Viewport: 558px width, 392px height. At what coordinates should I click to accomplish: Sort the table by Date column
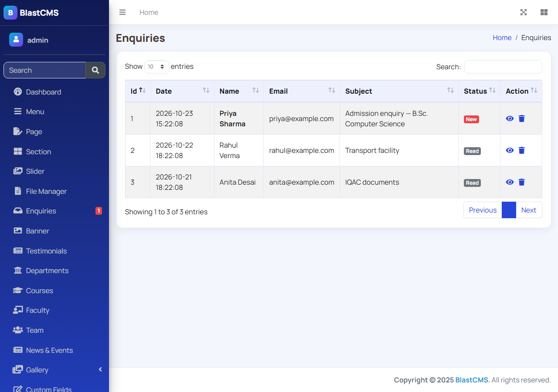pos(182,91)
